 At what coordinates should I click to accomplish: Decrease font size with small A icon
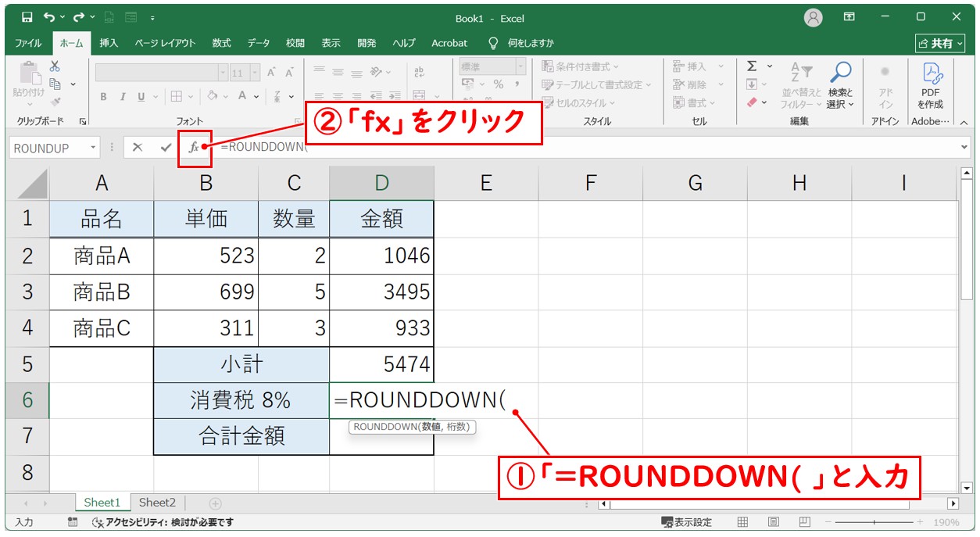click(290, 73)
